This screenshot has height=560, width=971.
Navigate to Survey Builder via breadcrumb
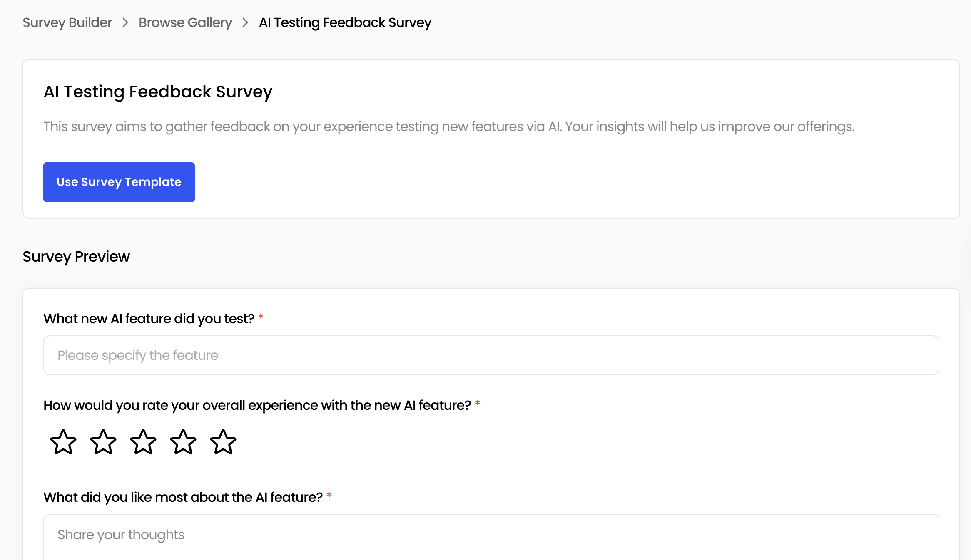tap(67, 22)
